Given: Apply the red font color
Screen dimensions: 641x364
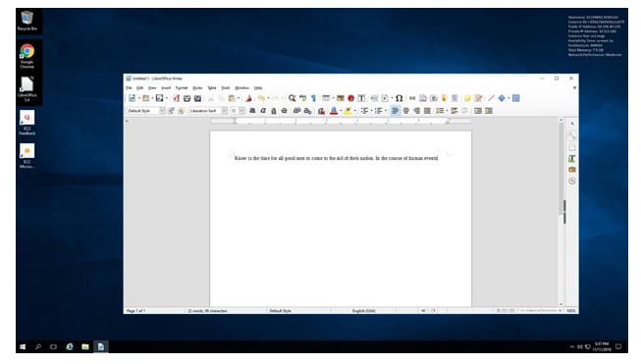Looking at the screenshot, I should (x=334, y=111).
